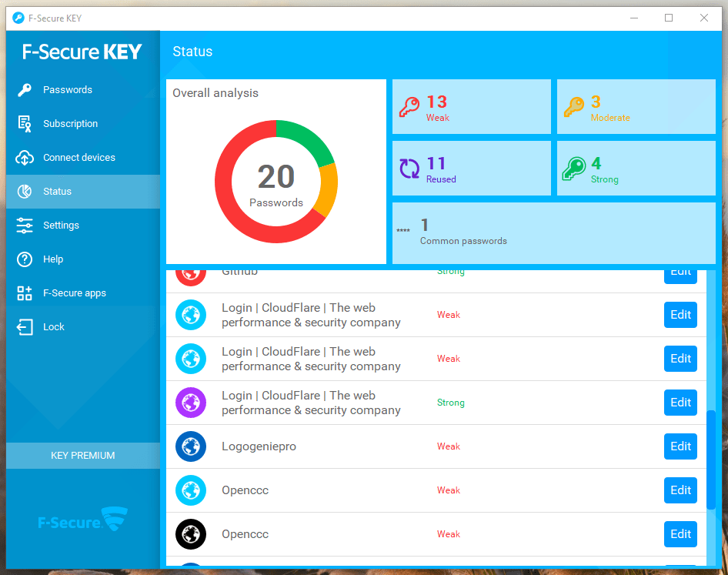Click the green segment of donut chart
Screen dimensions: 728x575
tap(309, 138)
